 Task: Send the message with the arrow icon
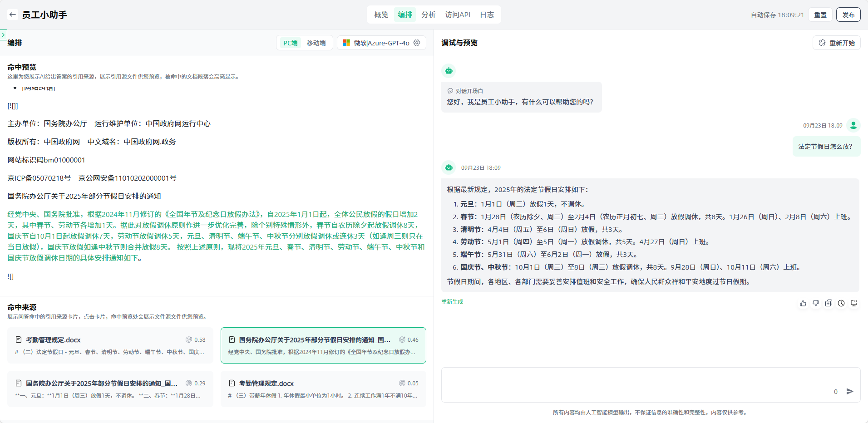[x=850, y=391]
